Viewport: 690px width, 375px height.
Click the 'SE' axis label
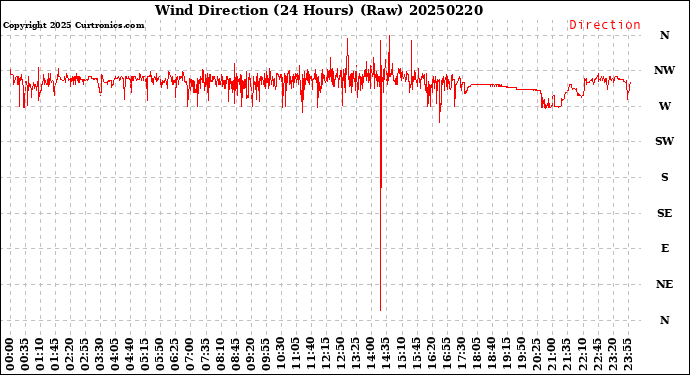point(664,213)
